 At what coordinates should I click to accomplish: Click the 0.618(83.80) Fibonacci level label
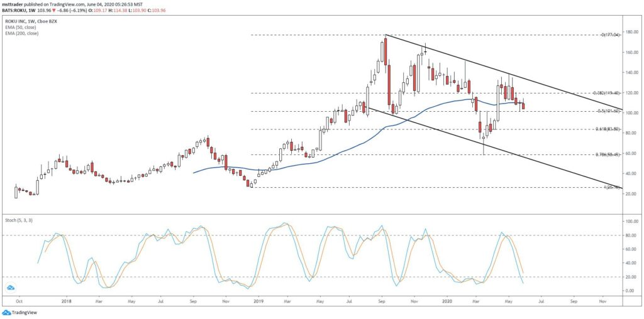tap(608, 129)
